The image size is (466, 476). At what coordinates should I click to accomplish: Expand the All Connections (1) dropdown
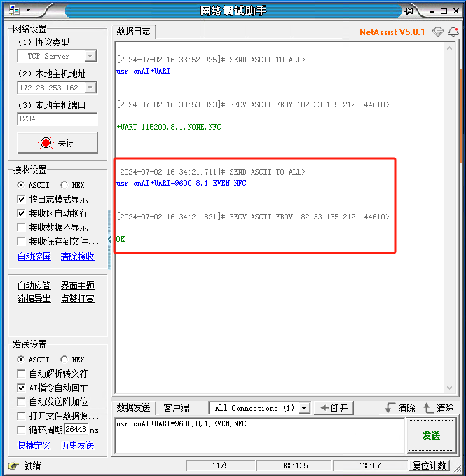tap(304, 408)
